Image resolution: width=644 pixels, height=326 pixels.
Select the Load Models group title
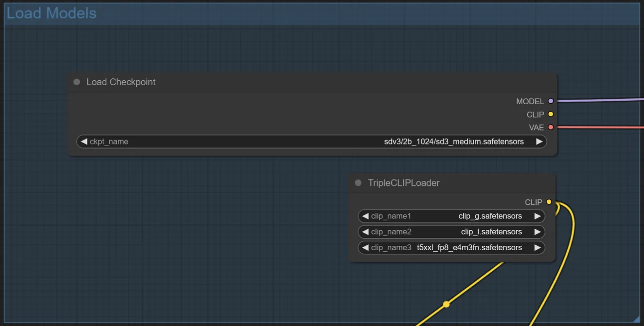51,13
